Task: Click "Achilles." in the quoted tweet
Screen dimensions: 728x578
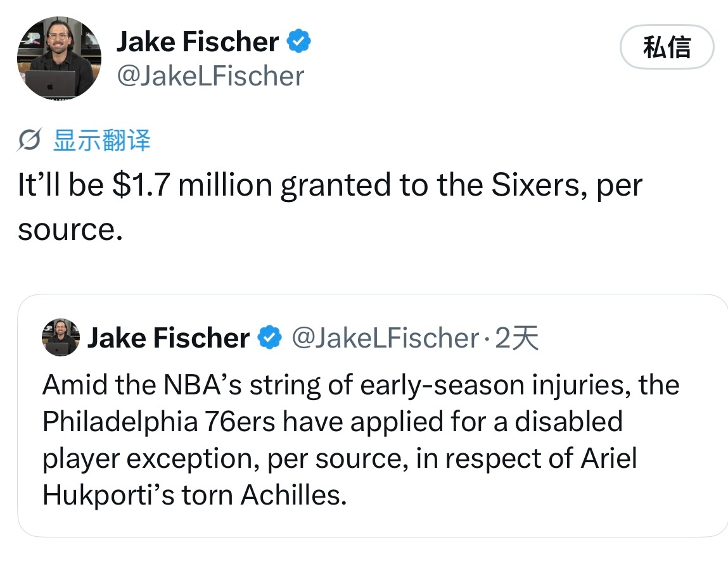Action: tap(293, 495)
